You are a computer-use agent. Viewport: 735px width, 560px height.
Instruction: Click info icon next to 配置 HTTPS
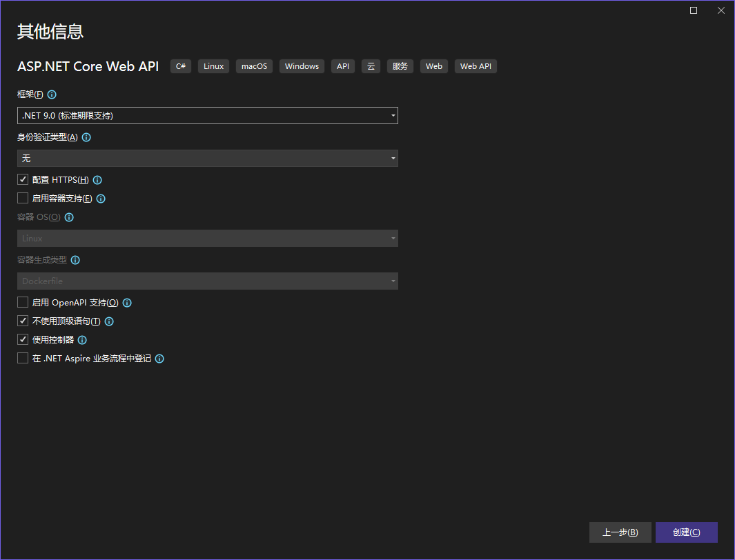pos(97,180)
